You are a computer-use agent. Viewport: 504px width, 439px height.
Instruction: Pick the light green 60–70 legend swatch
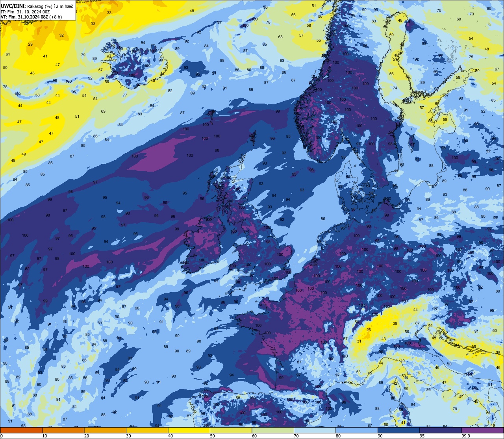273,430
